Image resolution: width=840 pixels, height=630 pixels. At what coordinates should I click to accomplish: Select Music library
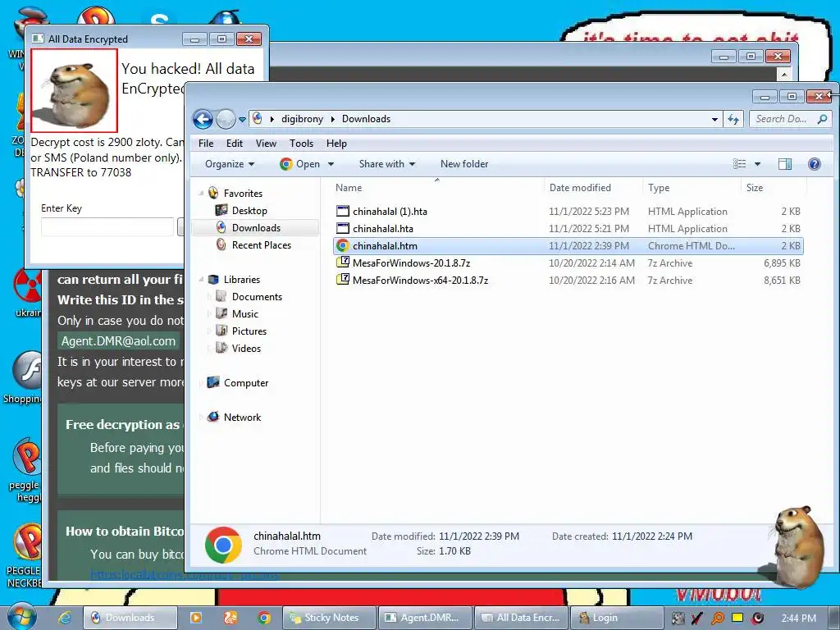[x=244, y=314]
